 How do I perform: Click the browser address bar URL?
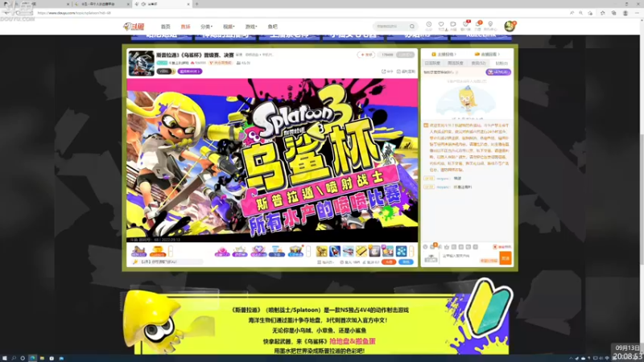74,13
